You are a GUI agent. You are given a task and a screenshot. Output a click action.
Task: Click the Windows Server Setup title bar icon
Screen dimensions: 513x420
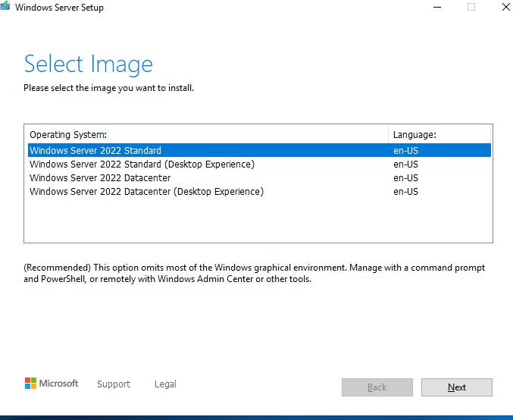(x=8, y=8)
